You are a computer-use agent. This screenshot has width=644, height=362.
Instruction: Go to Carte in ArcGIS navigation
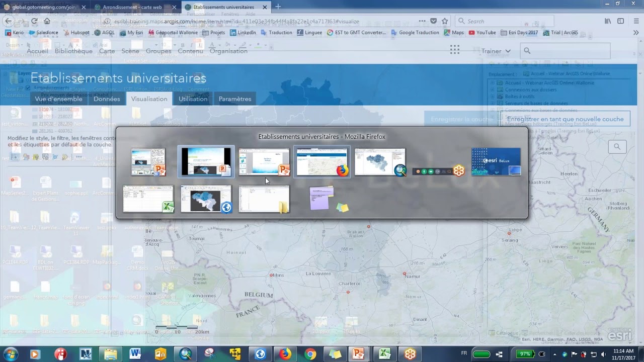(x=107, y=51)
